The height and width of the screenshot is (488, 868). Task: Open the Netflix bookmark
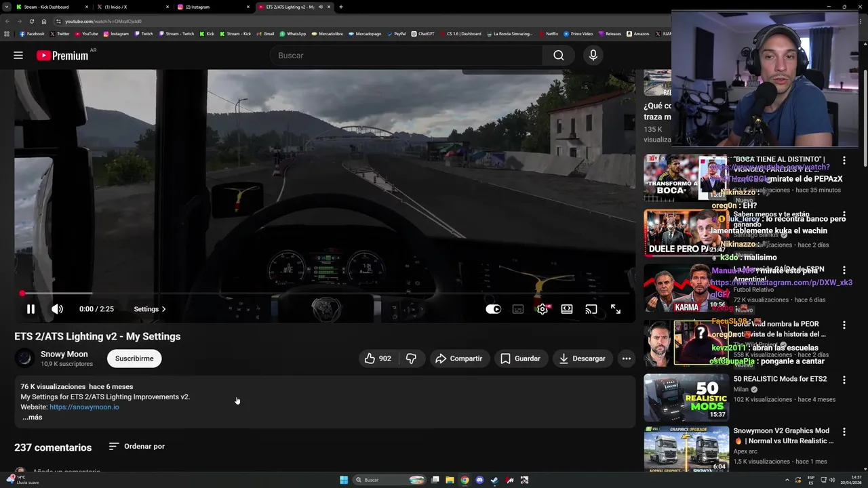pos(549,34)
